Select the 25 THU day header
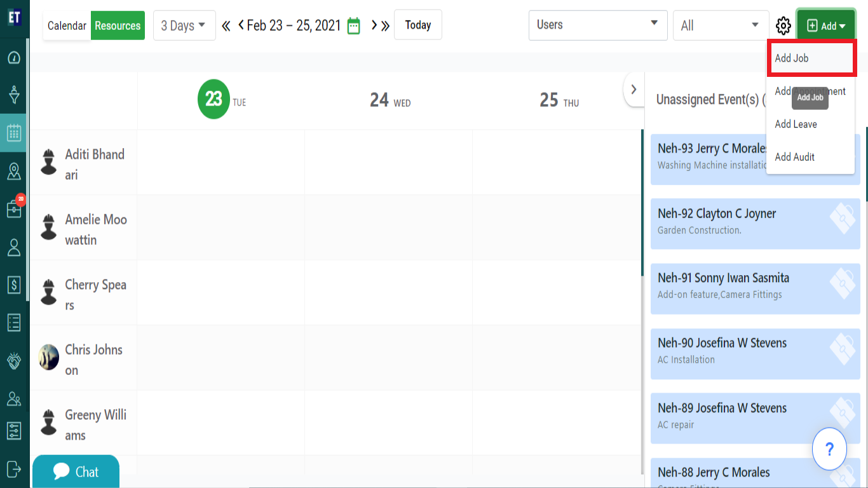 pyautogui.click(x=559, y=100)
